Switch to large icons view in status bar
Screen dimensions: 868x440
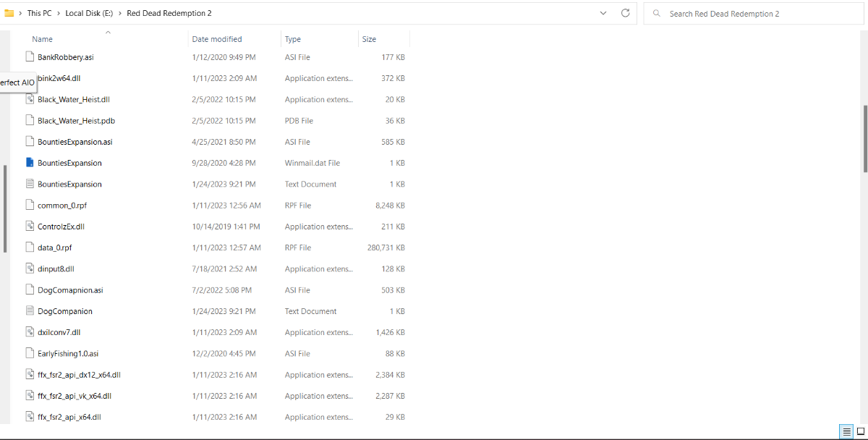pos(859,432)
